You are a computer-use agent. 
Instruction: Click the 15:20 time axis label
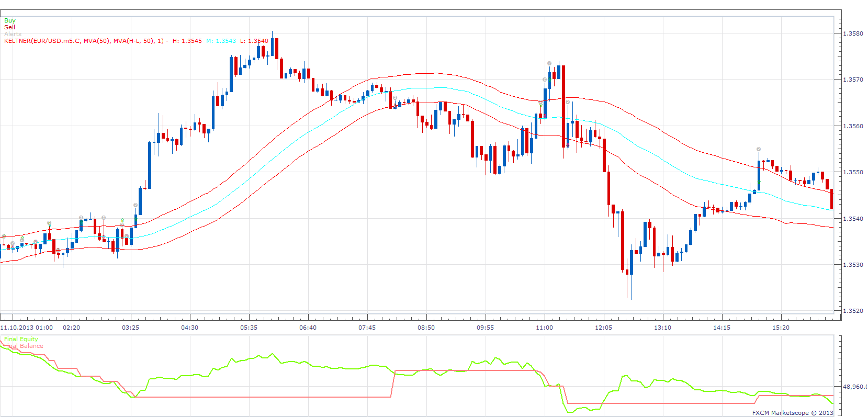pyautogui.click(x=781, y=328)
